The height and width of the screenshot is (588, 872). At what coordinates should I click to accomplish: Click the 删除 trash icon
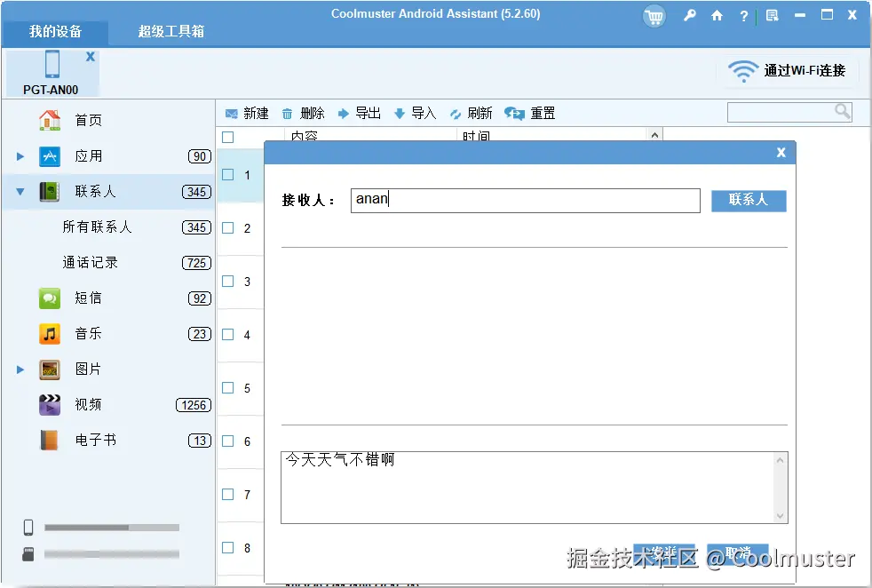point(287,114)
